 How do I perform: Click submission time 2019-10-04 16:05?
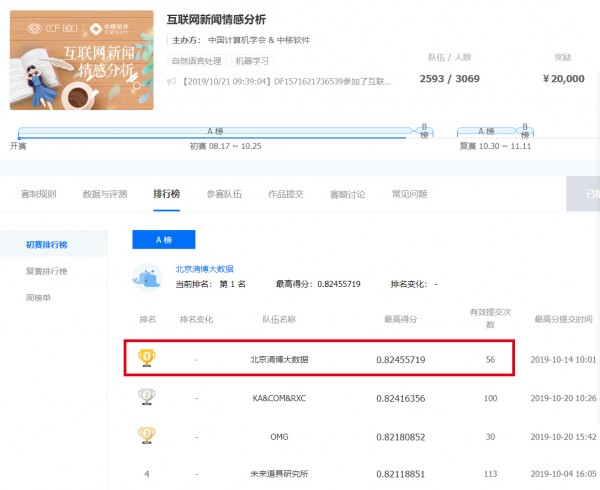pos(563,474)
